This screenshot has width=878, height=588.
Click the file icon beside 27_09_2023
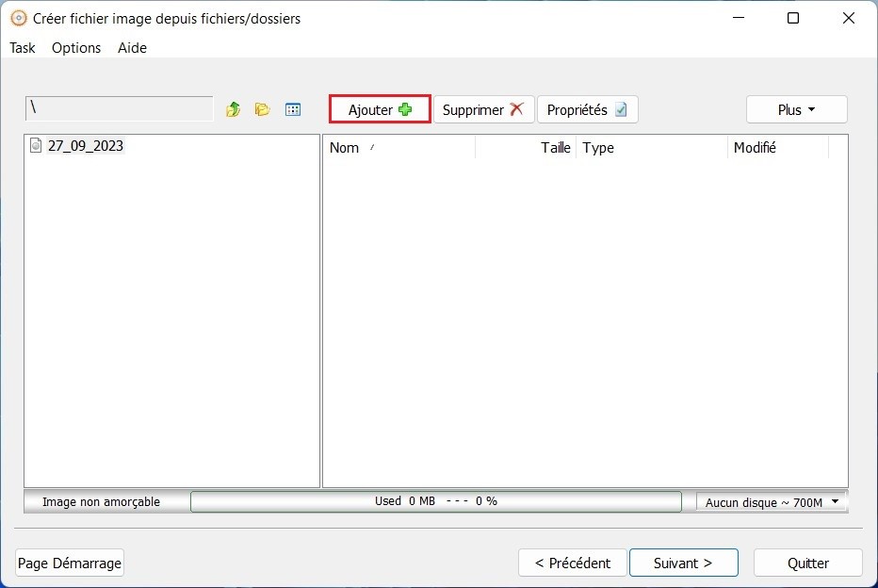click(35, 145)
